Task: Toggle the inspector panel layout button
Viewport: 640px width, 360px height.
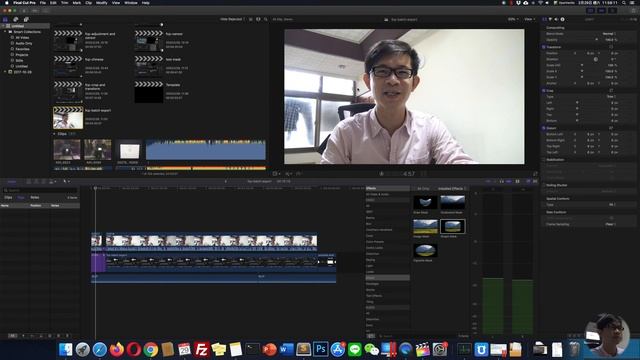Action: tap(613, 11)
